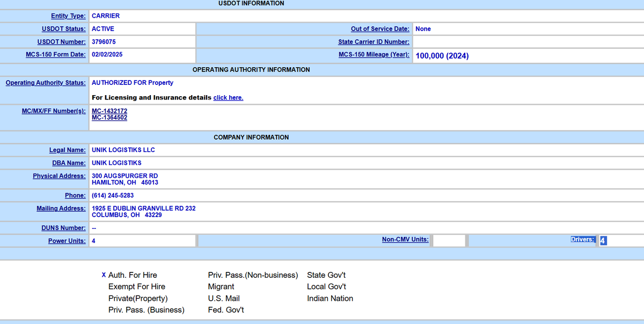Click the mileage value 100,000 (2024)
644x324 pixels.
442,55
